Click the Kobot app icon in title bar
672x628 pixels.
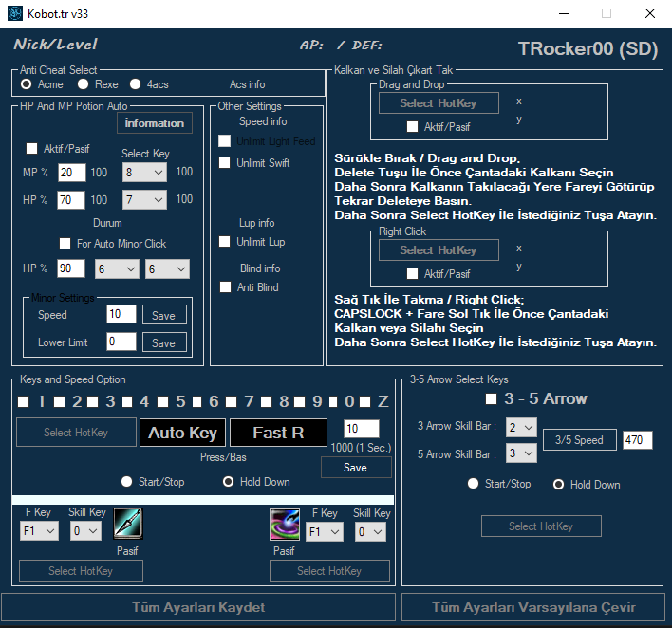[15, 13]
